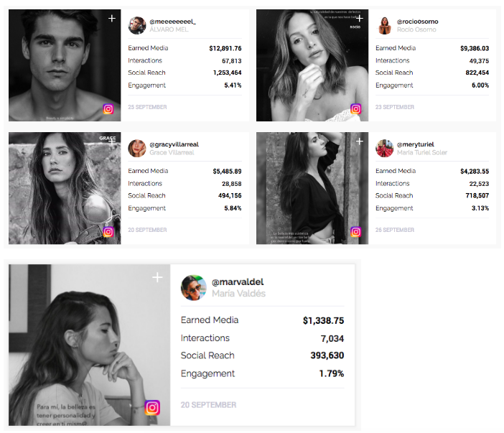Click the @marvaldel profile picture
This screenshot has height=433, width=504.
[193, 287]
